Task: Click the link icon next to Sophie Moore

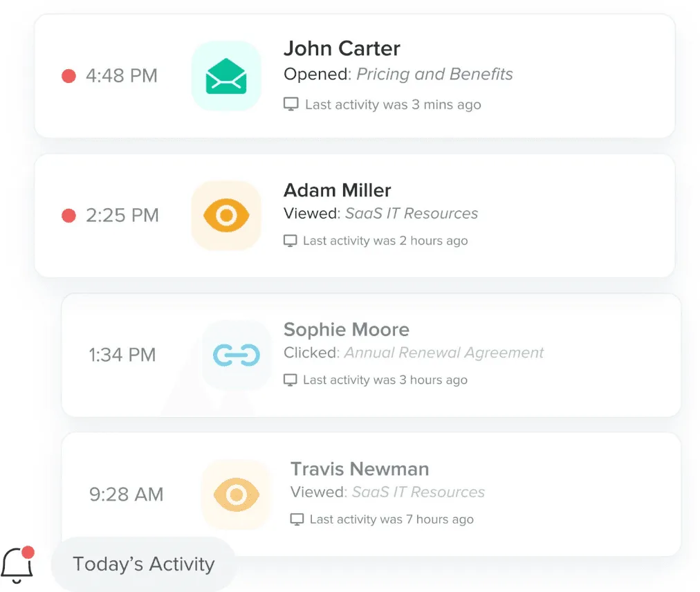Action: (236, 354)
